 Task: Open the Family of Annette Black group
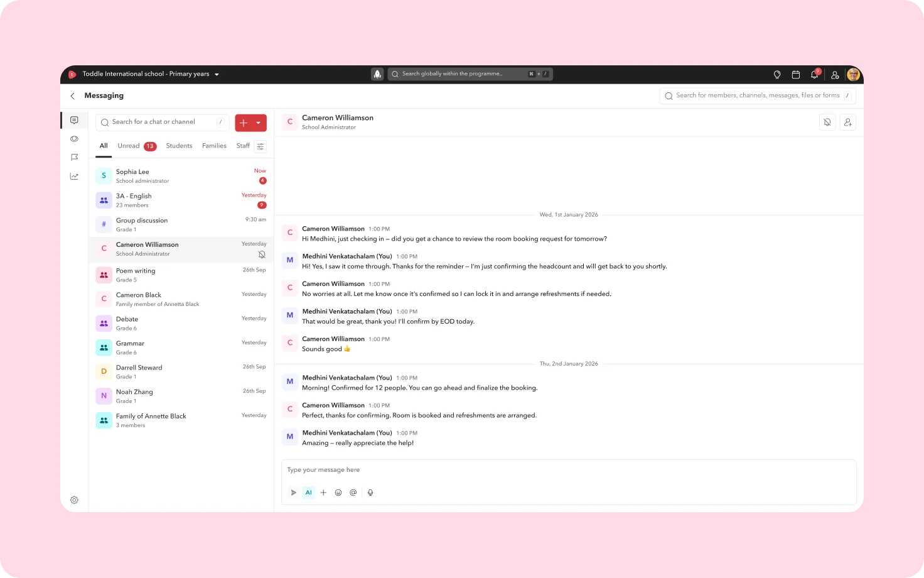click(x=181, y=420)
